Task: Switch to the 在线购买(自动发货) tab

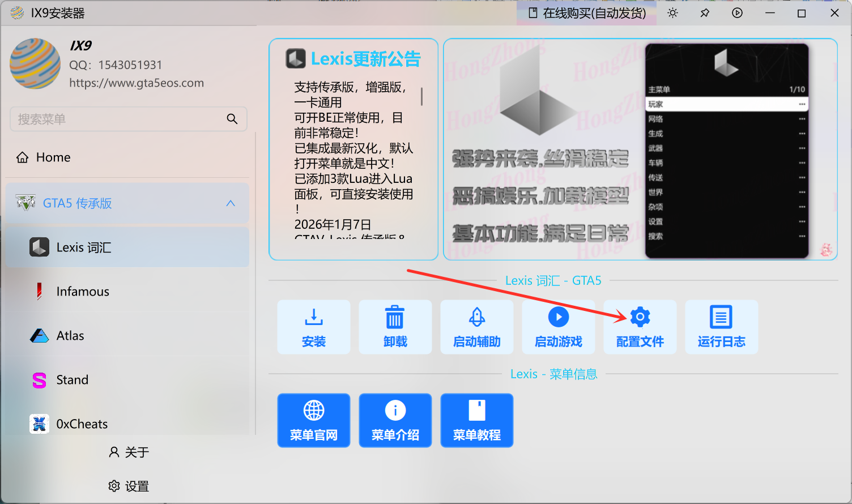Action: point(586,12)
